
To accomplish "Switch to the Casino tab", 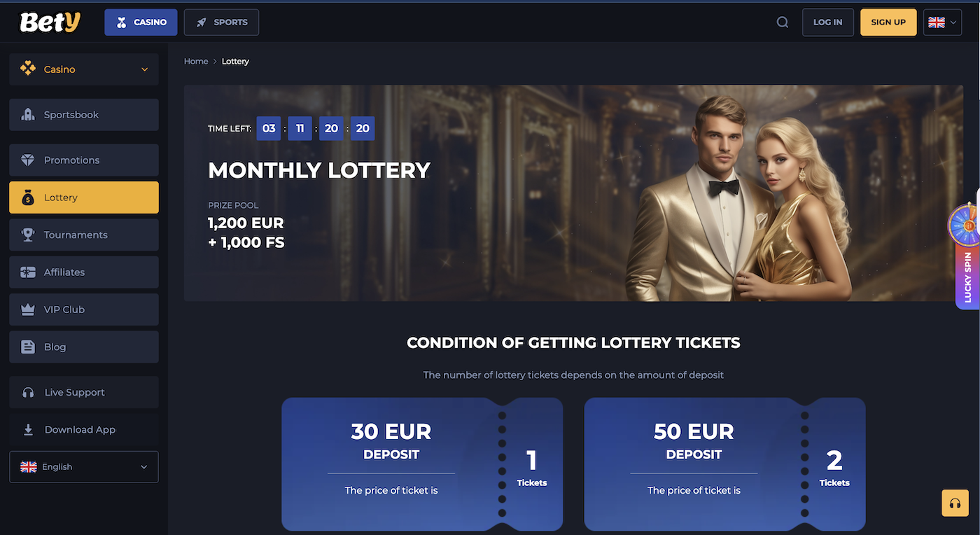I will 141,22.
